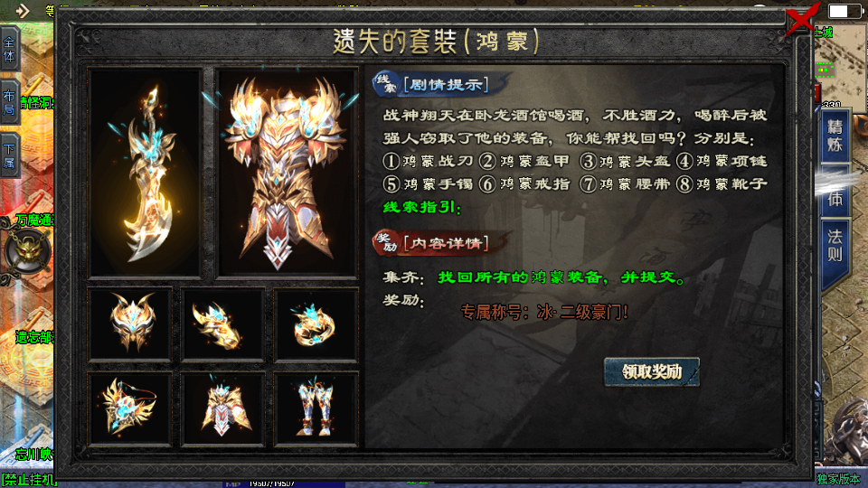Toggle the white switch at top right
Viewport: 868px width, 488px height.
coord(842,11)
